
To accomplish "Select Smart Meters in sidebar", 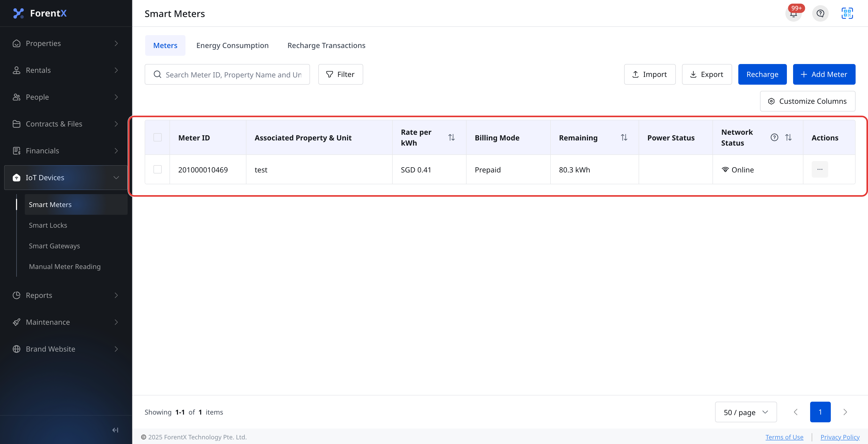I will coord(76,205).
